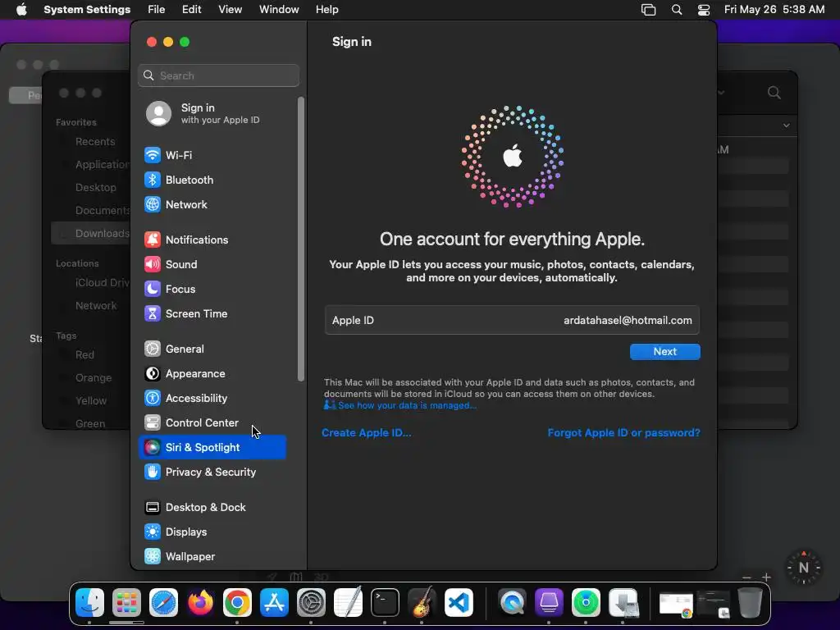Image resolution: width=840 pixels, height=630 pixels.
Task: Launch Safari from the Dock
Action: [x=163, y=603]
